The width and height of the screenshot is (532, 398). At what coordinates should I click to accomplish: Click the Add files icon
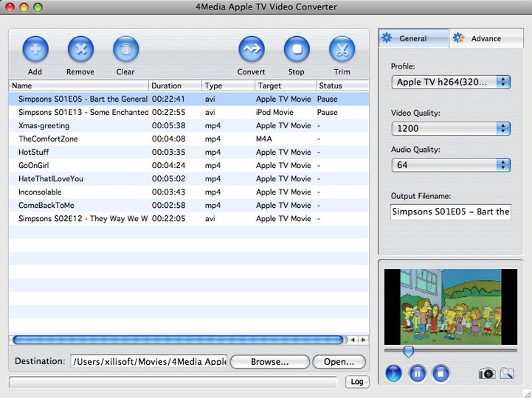point(35,49)
